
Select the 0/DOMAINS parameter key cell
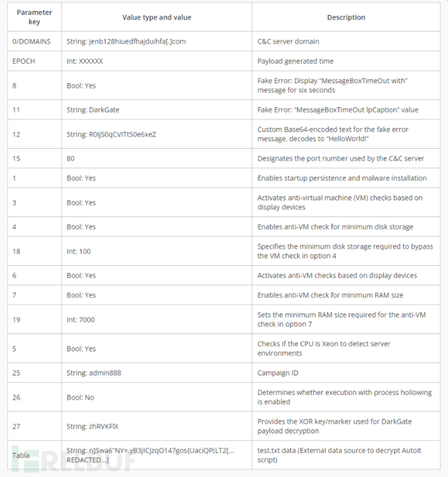click(31, 42)
